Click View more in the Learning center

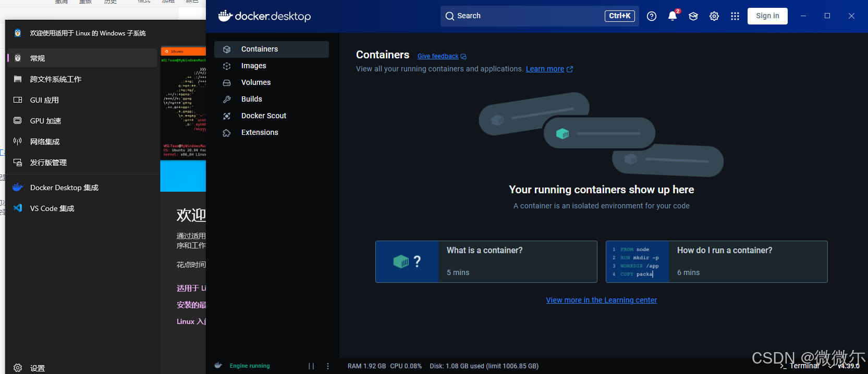pyautogui.click(x=601, y=300)
